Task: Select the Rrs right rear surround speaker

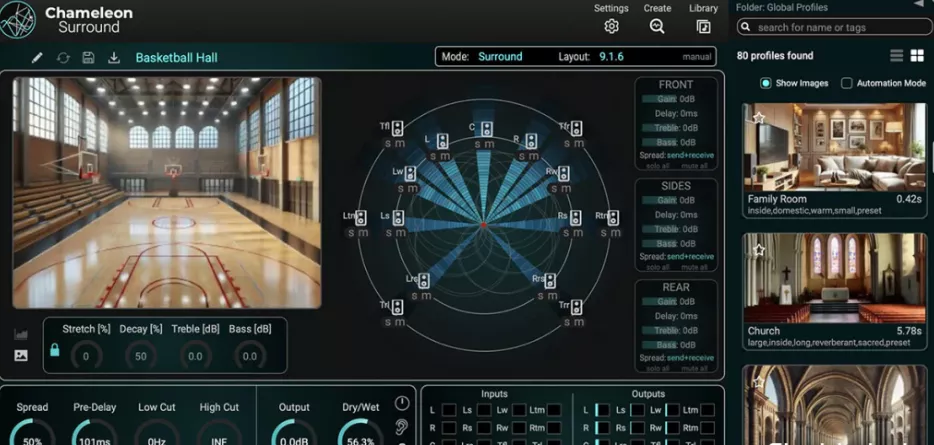Action: point(550,281)
